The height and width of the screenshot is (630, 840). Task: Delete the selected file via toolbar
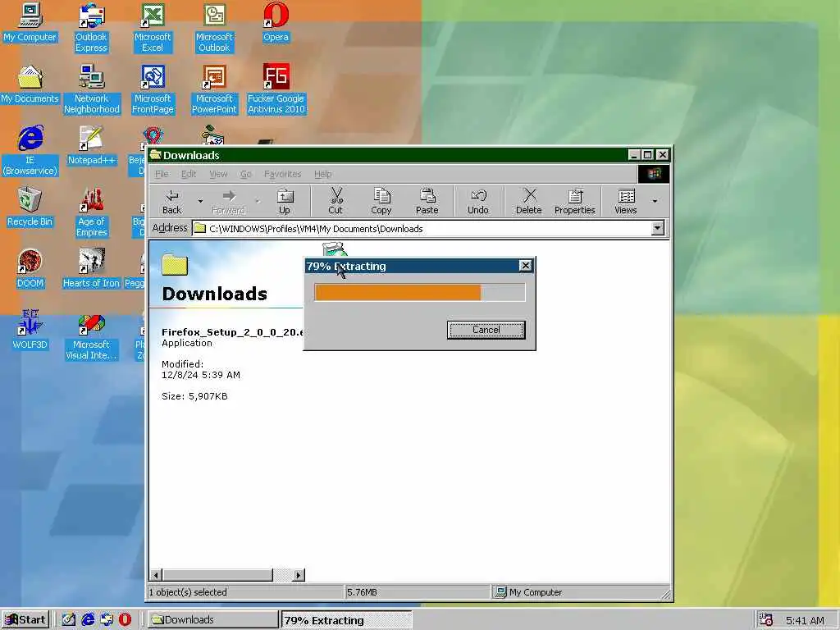(529, 202)
